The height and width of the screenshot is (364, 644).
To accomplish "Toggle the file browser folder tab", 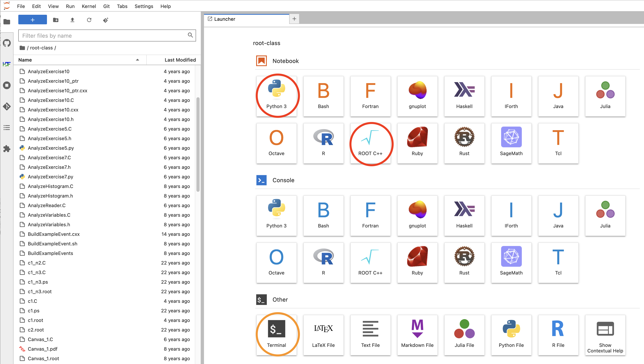I will tap(7, 22).
